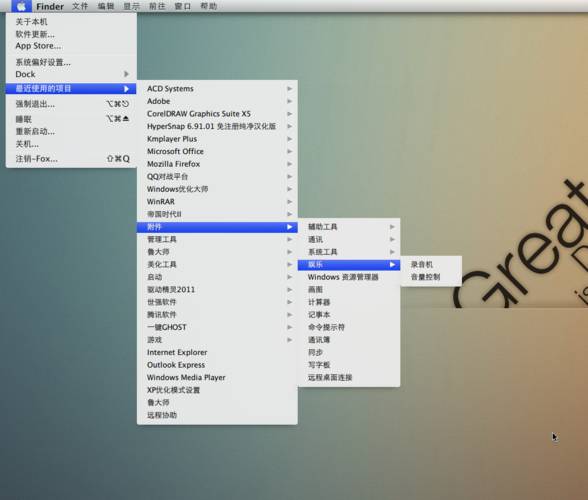Expand the Mozilla Firefox submenu
588x500 pixels.
217,164
